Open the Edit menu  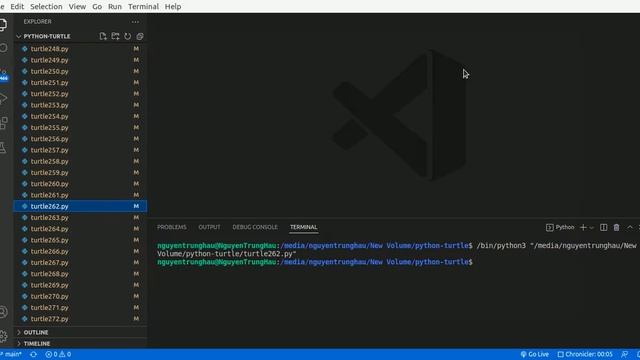(17, 7)
